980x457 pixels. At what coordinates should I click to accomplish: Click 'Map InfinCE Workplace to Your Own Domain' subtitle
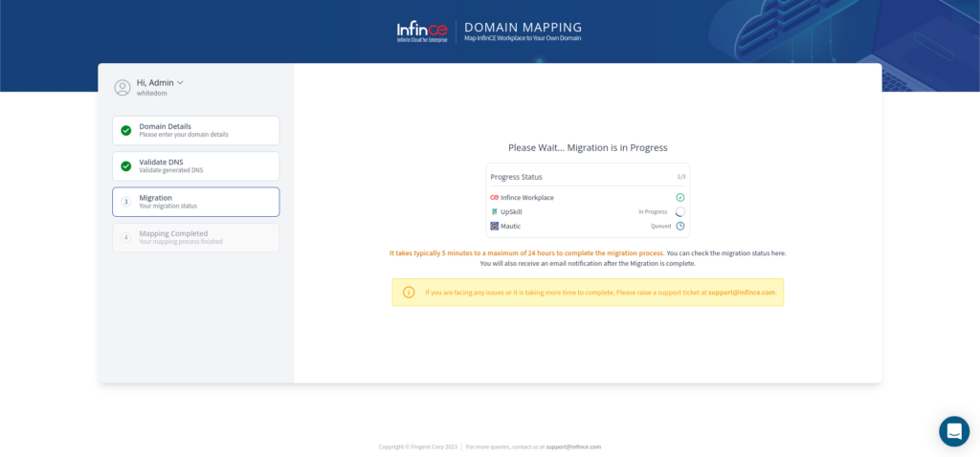coord(523,38)
